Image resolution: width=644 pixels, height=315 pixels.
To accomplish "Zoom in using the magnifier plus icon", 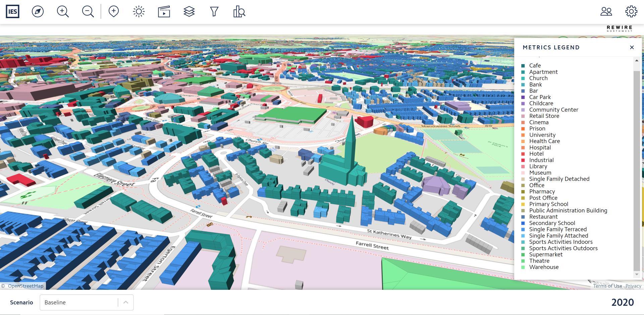I will tap(63, 11).
